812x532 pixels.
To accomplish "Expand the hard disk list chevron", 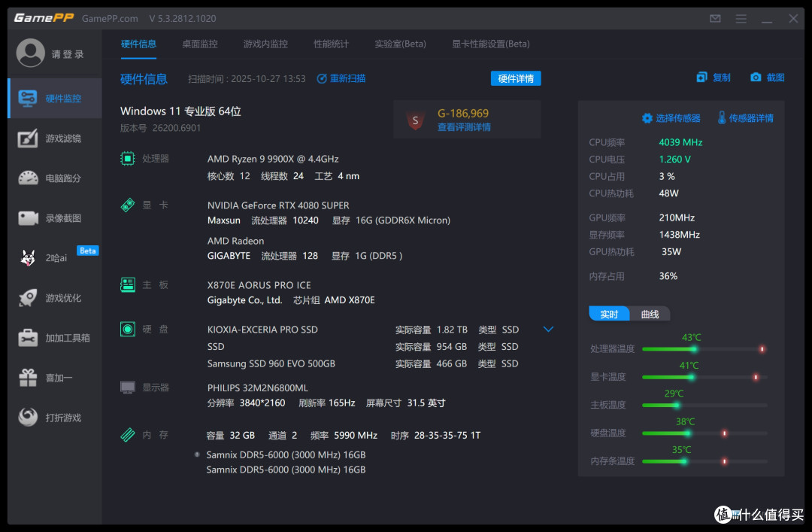I will coord(548,330).
